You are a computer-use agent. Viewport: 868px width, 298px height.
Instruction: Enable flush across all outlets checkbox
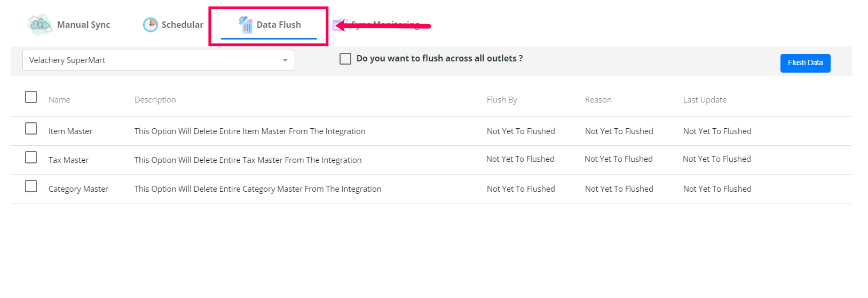coord(345,59)
